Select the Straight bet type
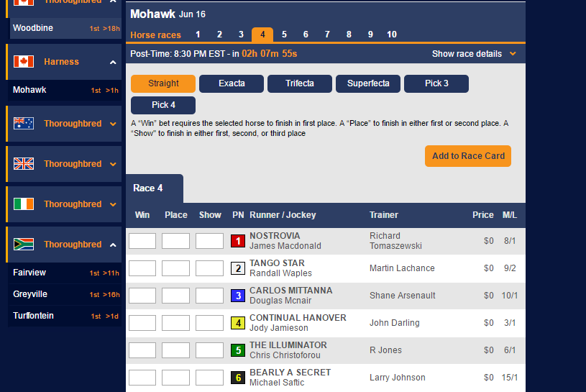The image size is (586, 392). click(163, 83)
